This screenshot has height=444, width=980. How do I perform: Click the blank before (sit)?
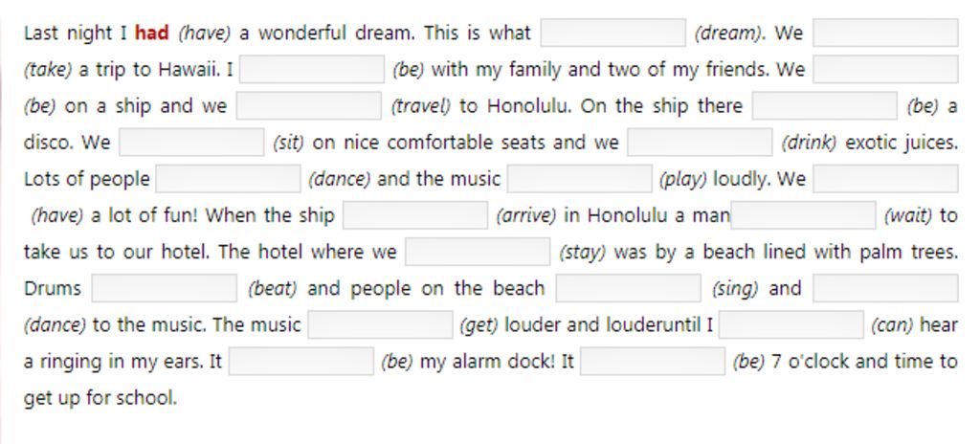tap(191, 142)
